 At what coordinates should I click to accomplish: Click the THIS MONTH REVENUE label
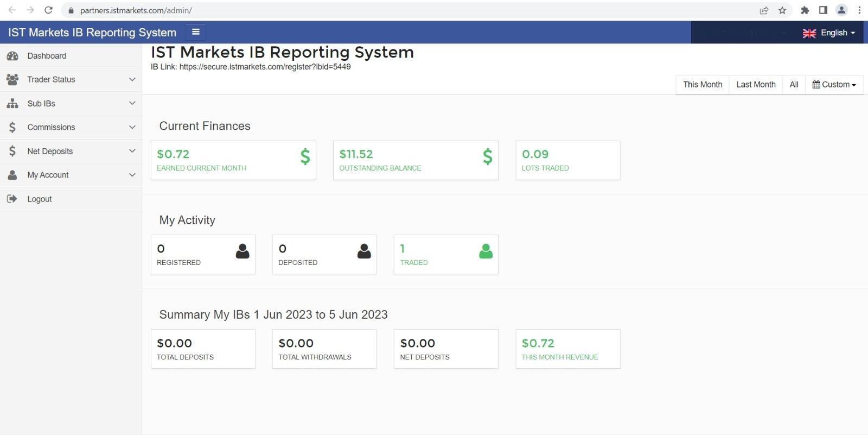560,357
